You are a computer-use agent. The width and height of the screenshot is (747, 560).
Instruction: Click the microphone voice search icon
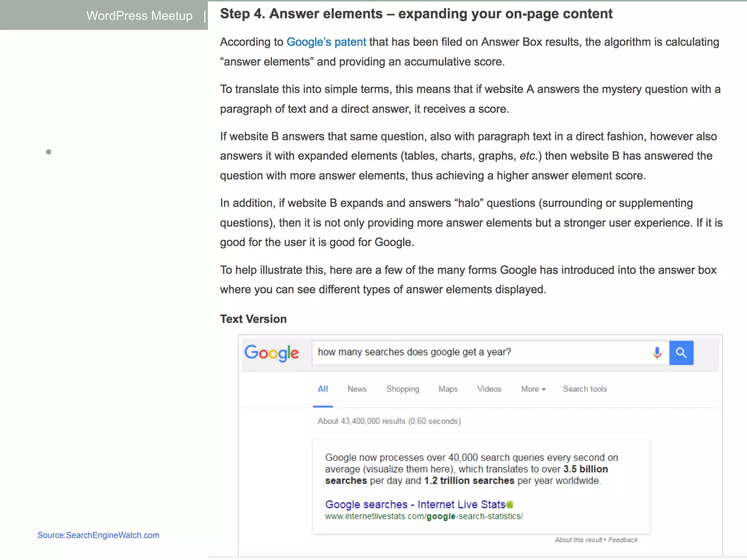coord(657,353)
